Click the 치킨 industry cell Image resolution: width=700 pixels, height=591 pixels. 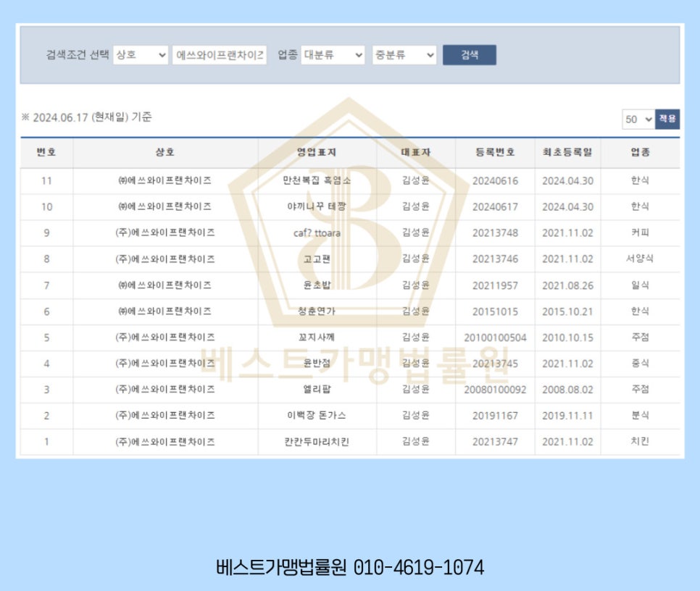(x=640, y=441)
